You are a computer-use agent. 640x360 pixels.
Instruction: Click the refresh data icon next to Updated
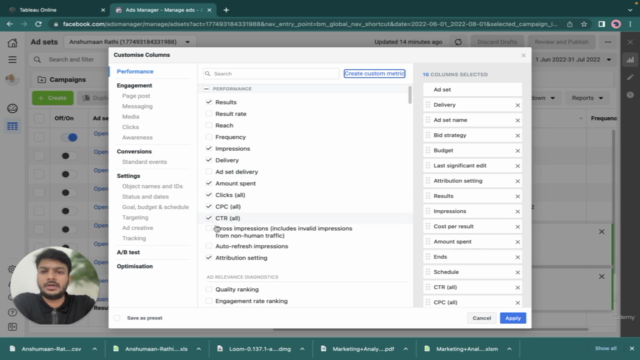458,42
